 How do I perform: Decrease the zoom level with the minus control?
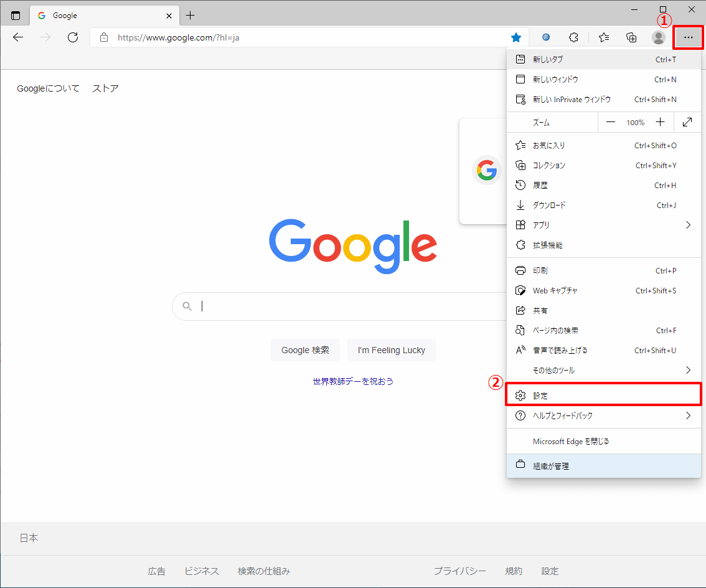point(611,122)
